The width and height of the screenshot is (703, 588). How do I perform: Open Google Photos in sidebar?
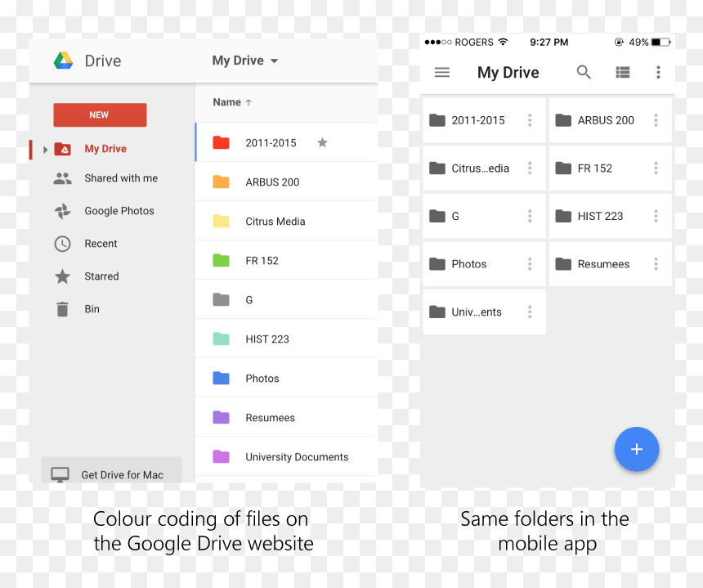click(x=119, y=211)
